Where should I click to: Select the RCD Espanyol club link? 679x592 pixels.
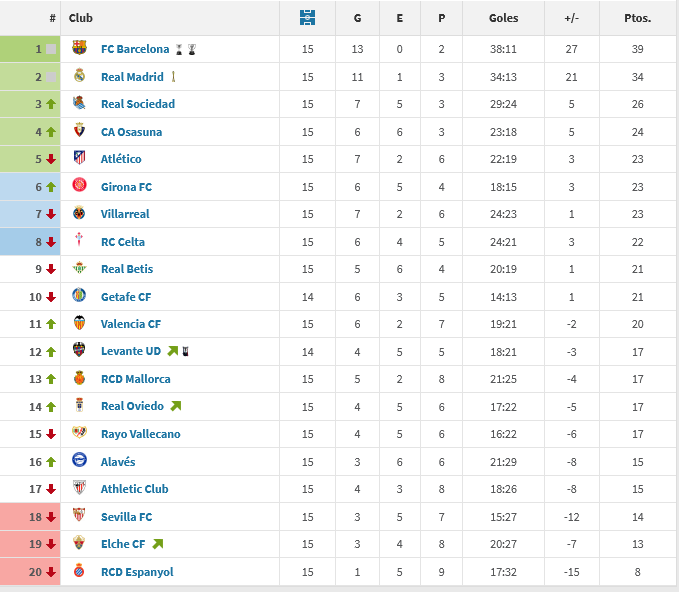137,572
